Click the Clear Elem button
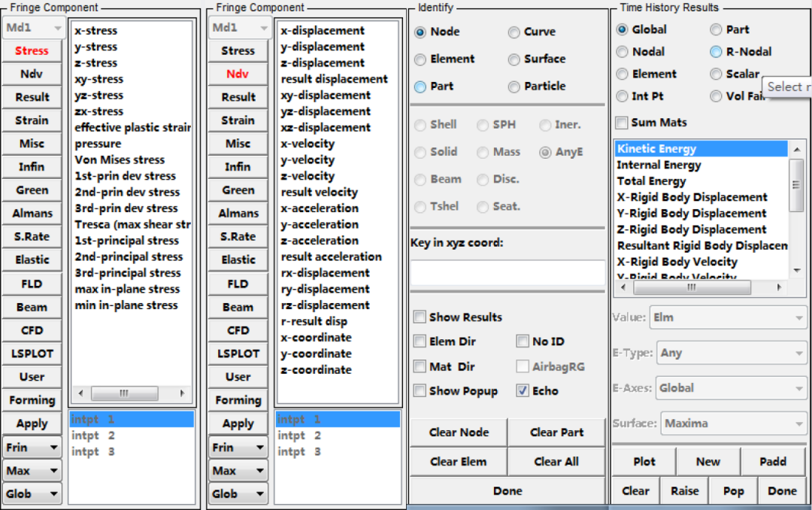The height and width of the screenshot is (510, 812). (459, 461)
